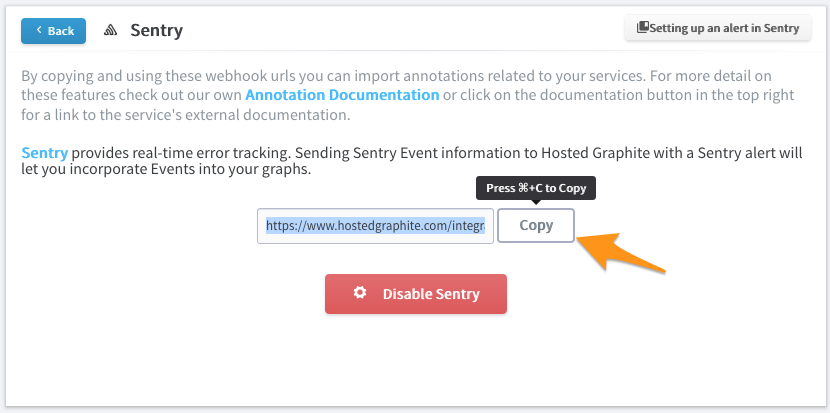Click the orange arrow pointing at Copy
Viewport: 830px width, 413px height.
click(x=619, y=252)
